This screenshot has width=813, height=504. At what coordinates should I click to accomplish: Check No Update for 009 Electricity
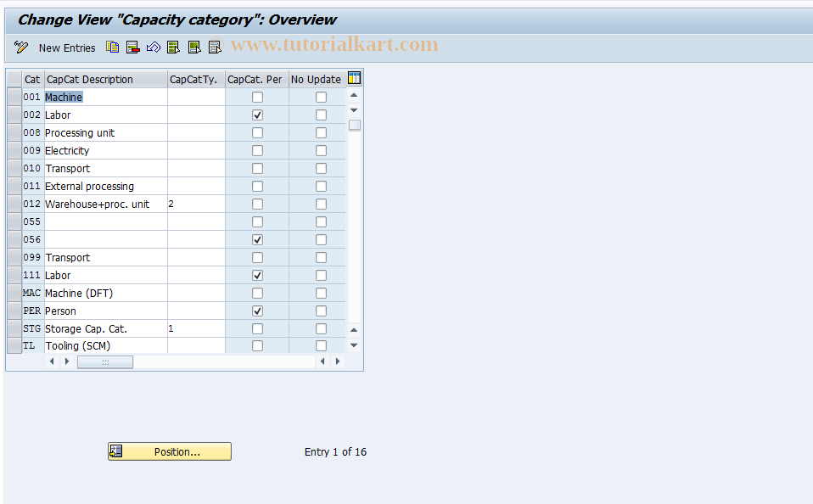(x=321, y=150)
